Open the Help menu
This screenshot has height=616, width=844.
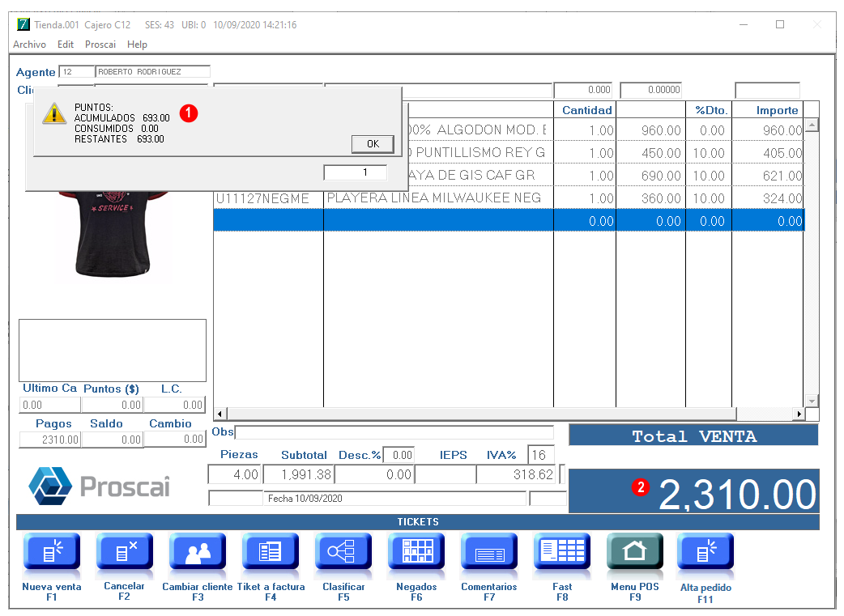(137, 45)
